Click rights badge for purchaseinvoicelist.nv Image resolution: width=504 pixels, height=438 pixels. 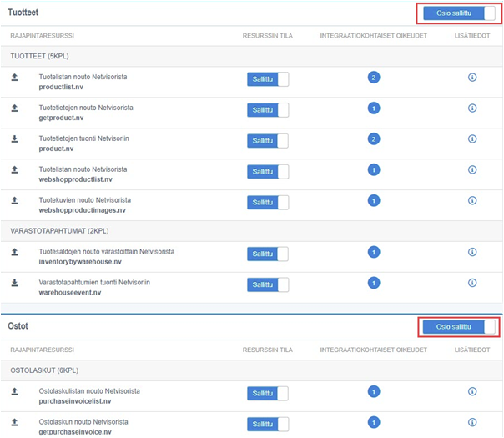(x=374, y=391)
